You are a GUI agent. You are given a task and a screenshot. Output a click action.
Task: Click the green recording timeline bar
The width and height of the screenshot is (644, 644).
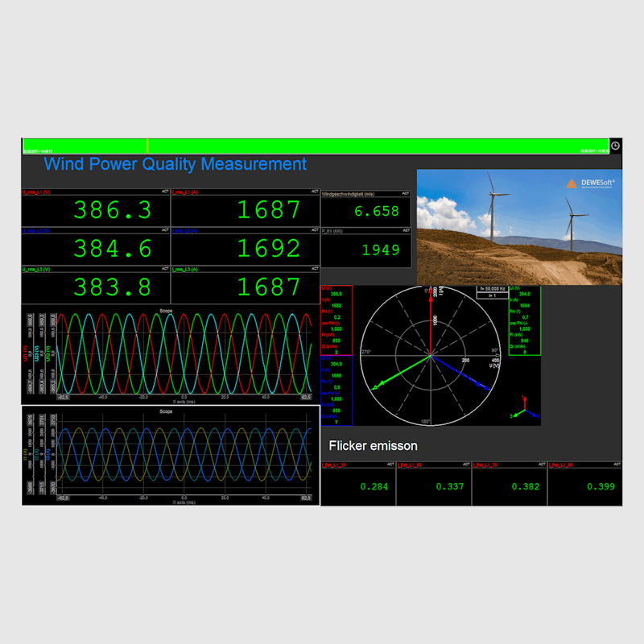pos(316,147)
